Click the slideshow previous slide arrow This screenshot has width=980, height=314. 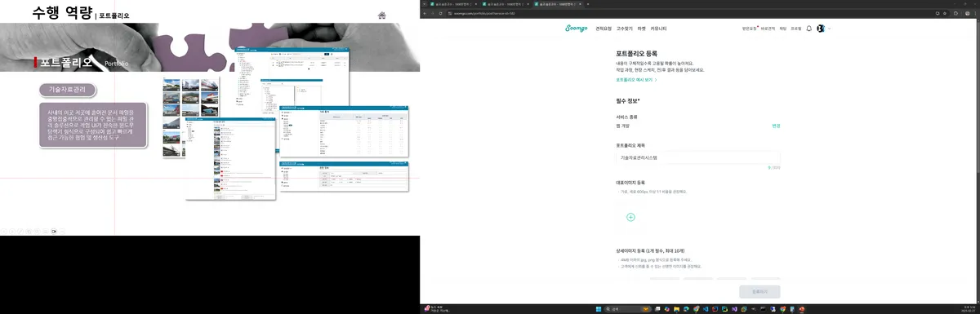click(x=4, y=232)
